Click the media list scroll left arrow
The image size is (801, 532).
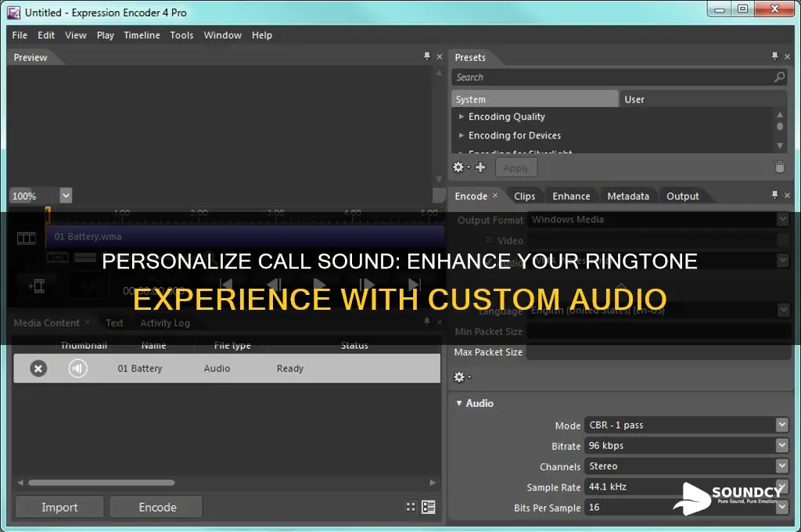coord(20,483)
